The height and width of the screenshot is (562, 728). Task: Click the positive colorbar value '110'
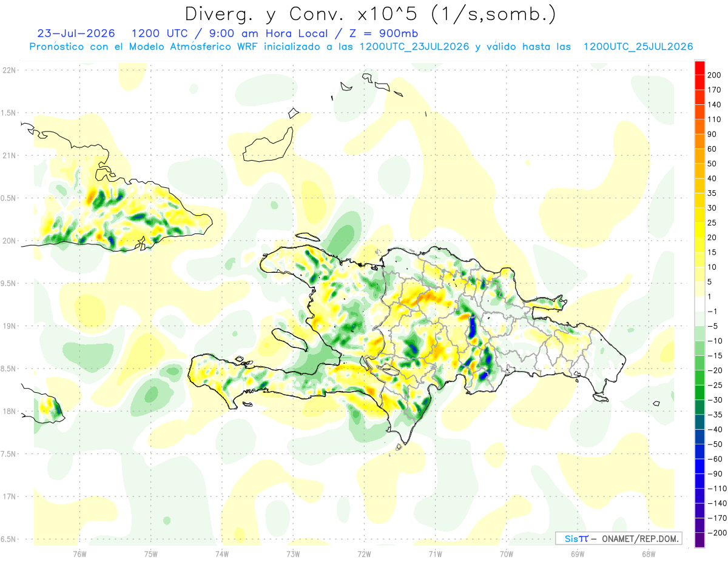714,119
